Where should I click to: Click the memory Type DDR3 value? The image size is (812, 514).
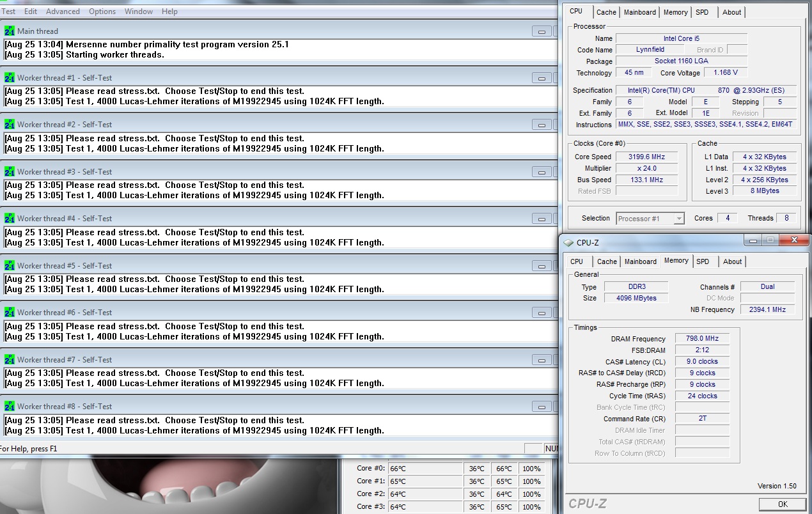point(636,286)
